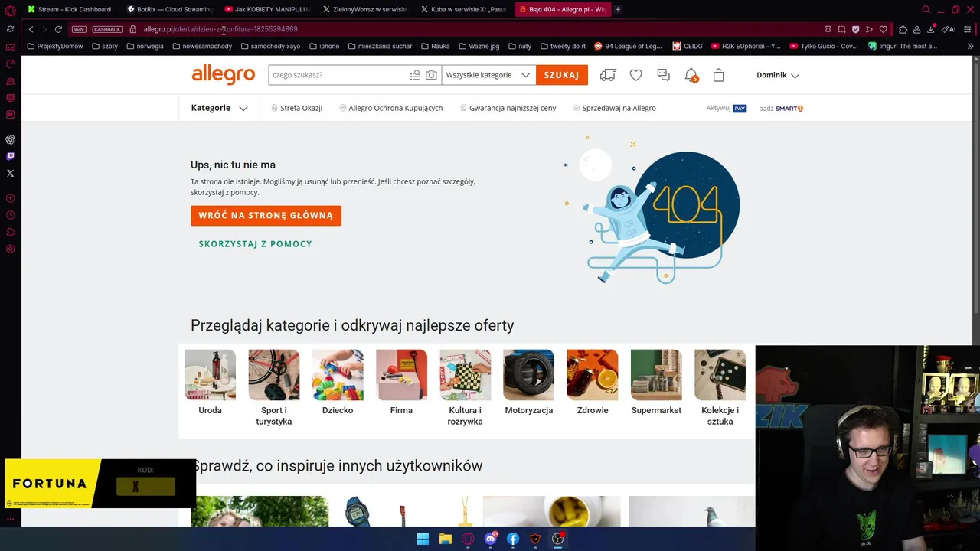Open the 'Wszystkie kategorie' dropdown
Viewport: 980px width, 551px height.
[x=488, y=75]
